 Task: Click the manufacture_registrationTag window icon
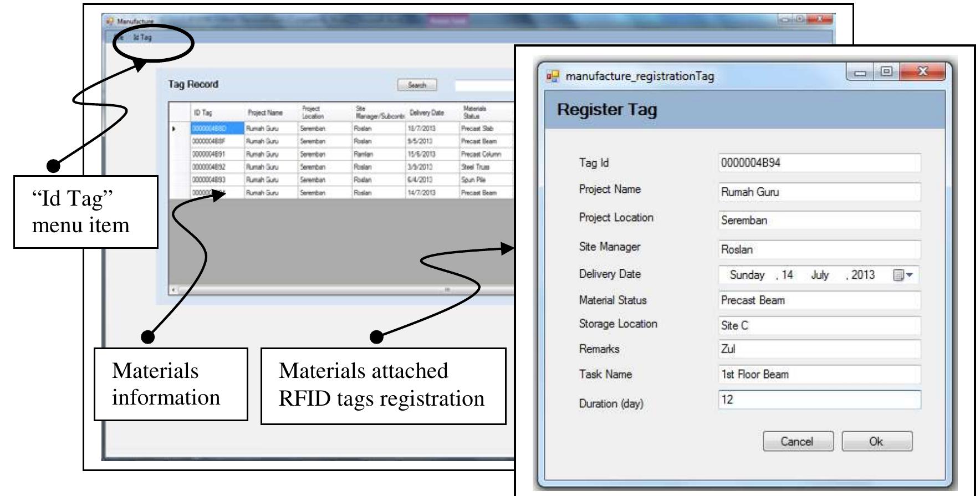[553, 76]
